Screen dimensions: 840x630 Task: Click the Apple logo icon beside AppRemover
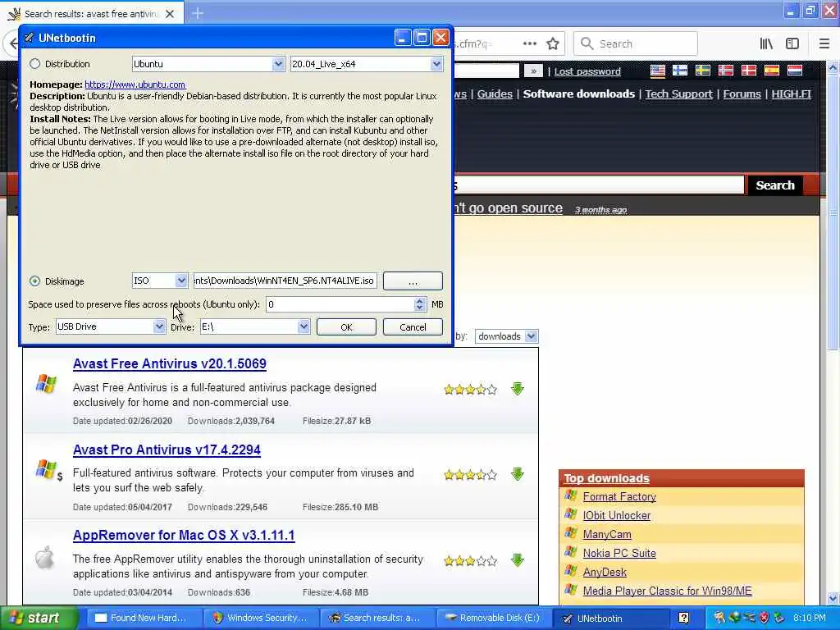[x=45, y=558]
